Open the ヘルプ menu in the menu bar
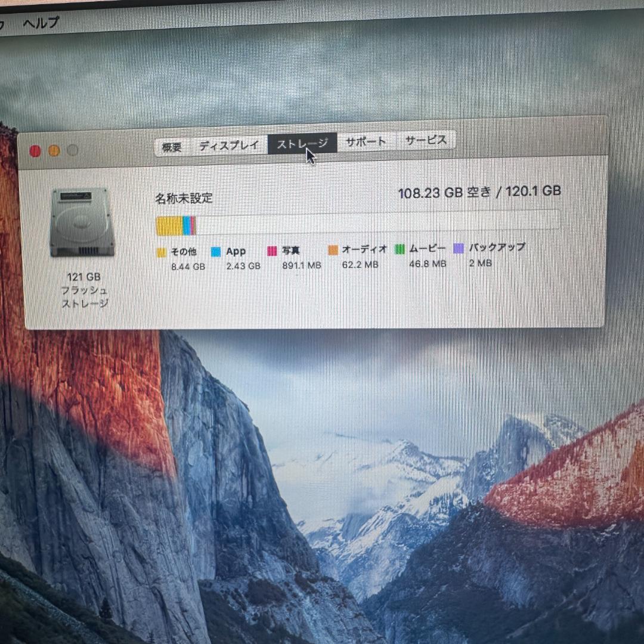This screenshot has width=644, height=644. (39, 21)
